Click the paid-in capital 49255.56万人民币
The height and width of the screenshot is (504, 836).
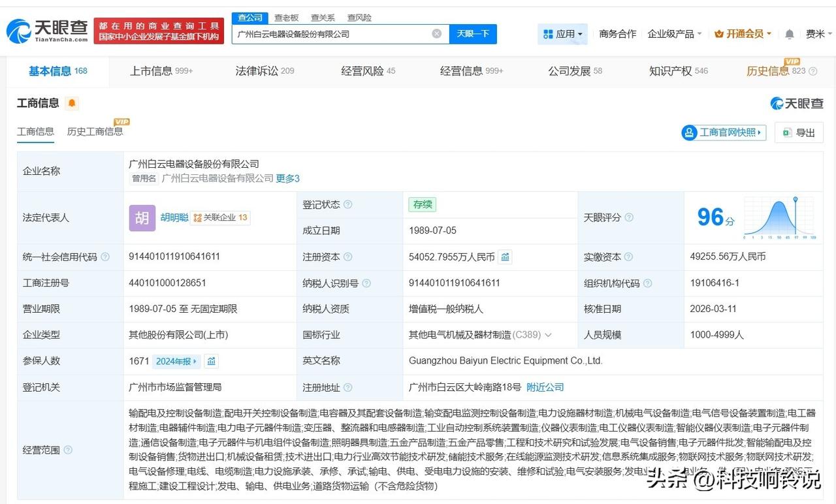click(x=728, y=257)
